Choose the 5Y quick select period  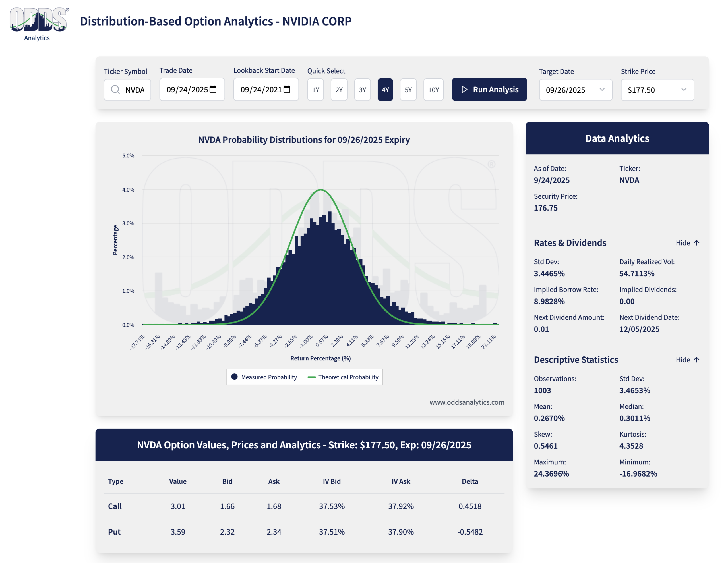click(x=408, y=90)
